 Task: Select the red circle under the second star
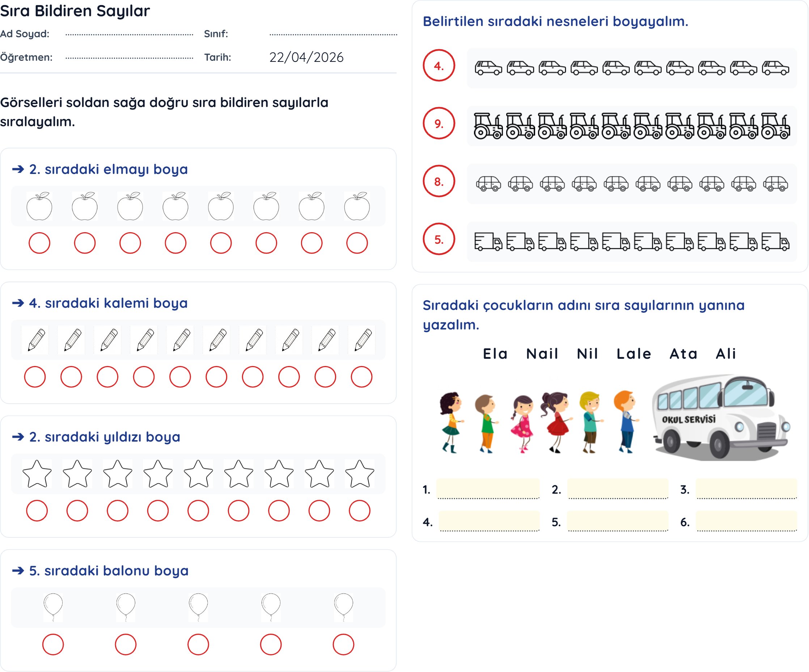coord(77,511)
